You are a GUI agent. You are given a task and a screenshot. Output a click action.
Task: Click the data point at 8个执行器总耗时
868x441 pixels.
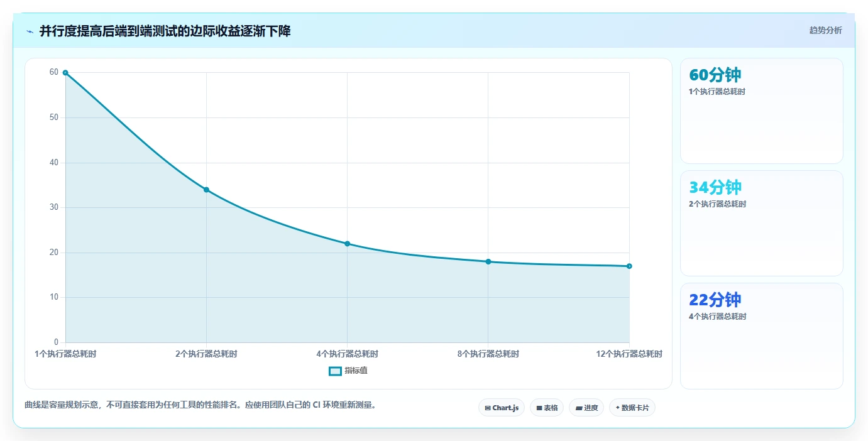(x=488, y=261)
